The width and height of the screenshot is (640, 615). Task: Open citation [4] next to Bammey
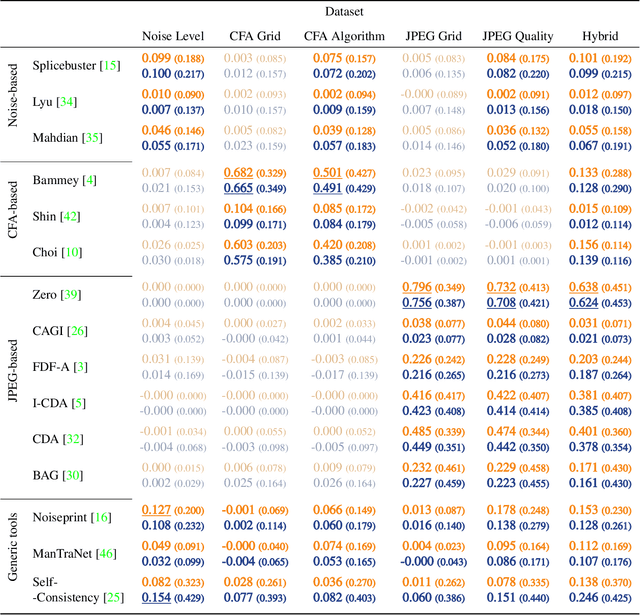tap(89, 180)
